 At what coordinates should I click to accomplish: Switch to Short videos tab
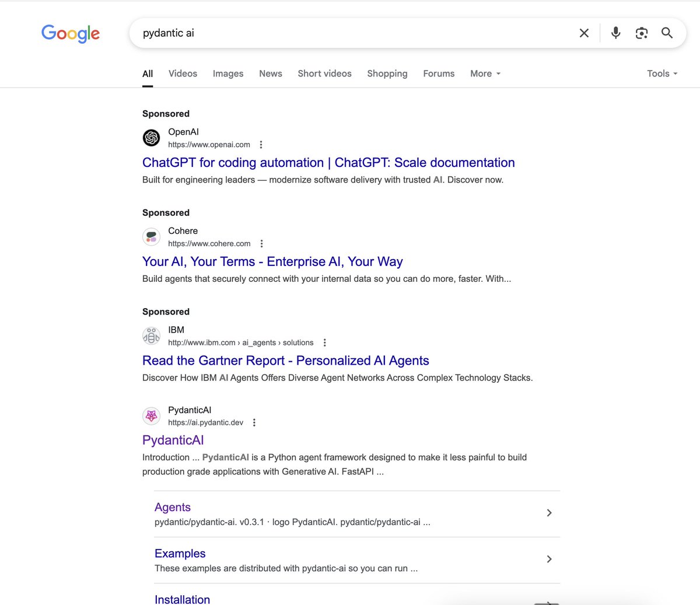pyautogui.click(x=324, y=74)
